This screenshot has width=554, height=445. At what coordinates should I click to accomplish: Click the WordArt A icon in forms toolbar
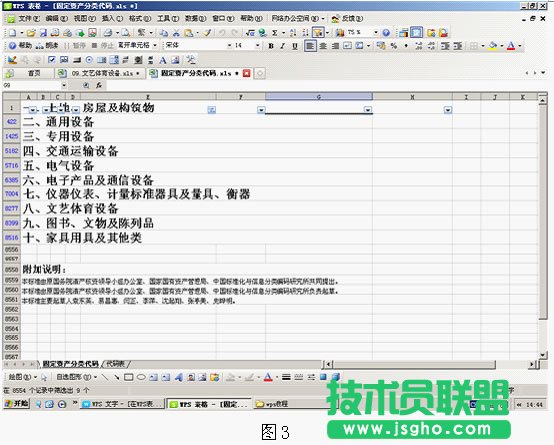[x=163, y=60]
